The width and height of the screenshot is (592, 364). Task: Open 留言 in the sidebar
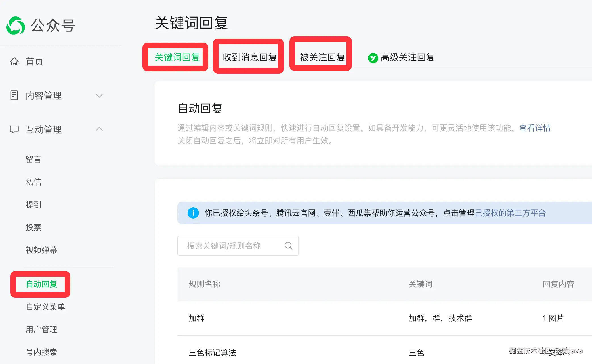(33, 159)
